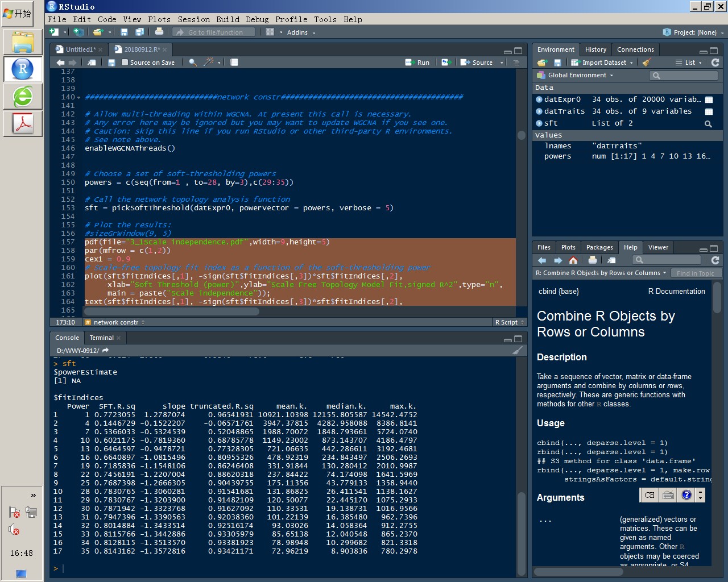Switch to the Terminal tab
The height and width of the screenshot is (582, 728).
(101, 338)
